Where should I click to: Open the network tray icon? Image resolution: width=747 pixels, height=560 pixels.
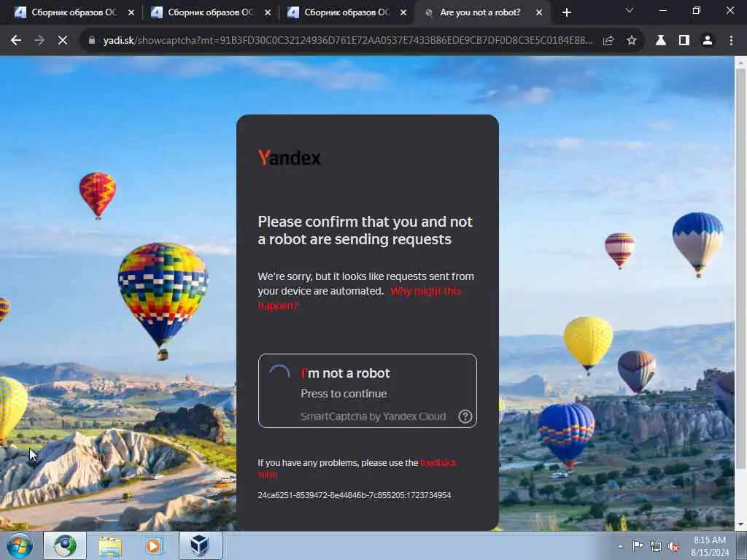(x=656, y=547)
